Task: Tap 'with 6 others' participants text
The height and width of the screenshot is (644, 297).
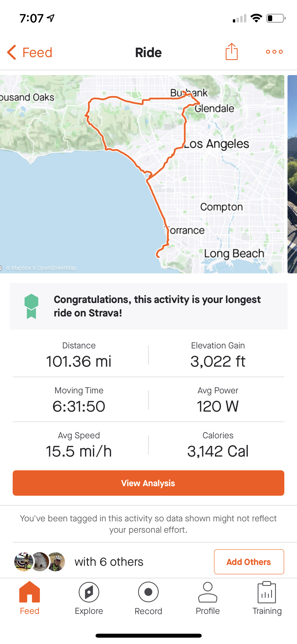Action: click(x=109, y=562)
